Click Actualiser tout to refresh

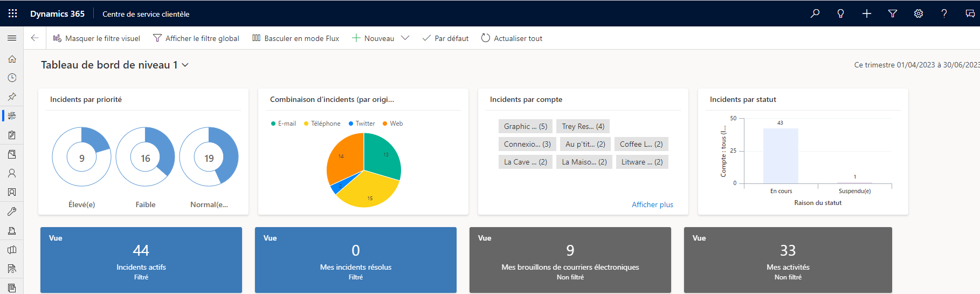point(512,38)
